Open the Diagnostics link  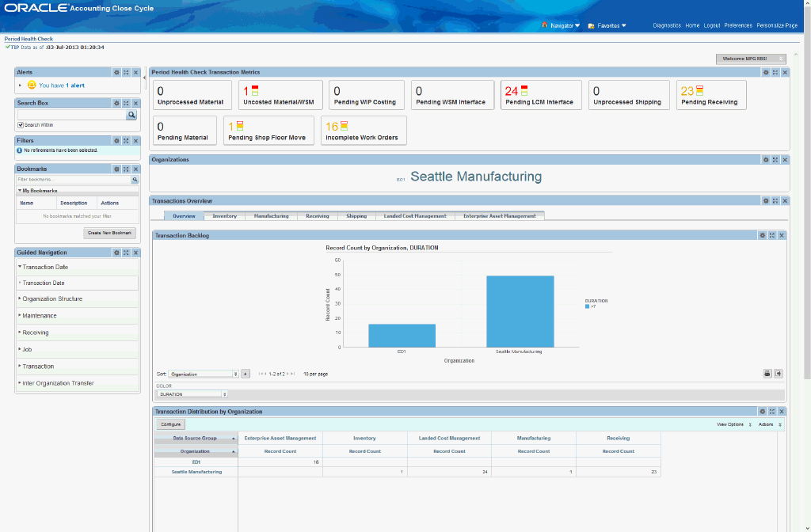[667, 25]
